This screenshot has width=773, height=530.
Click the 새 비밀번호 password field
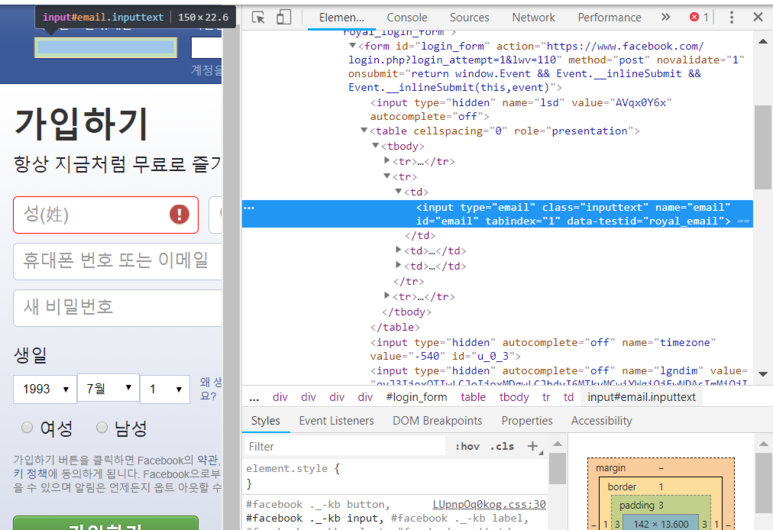[117, 308]
